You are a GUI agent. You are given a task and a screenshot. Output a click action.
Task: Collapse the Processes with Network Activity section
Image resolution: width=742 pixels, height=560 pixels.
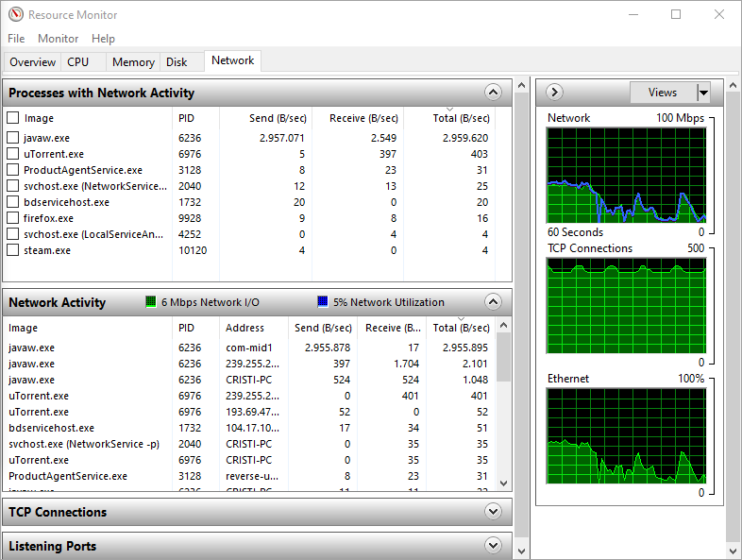(x=493, y=93)
